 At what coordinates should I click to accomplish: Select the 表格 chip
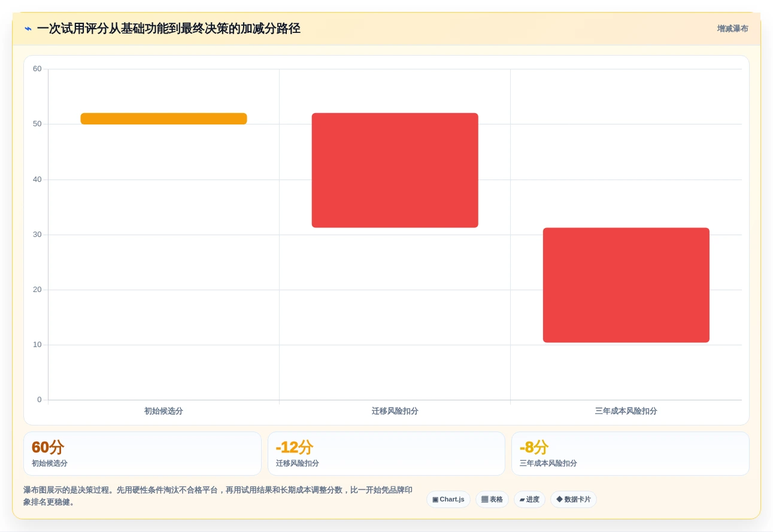492,500
